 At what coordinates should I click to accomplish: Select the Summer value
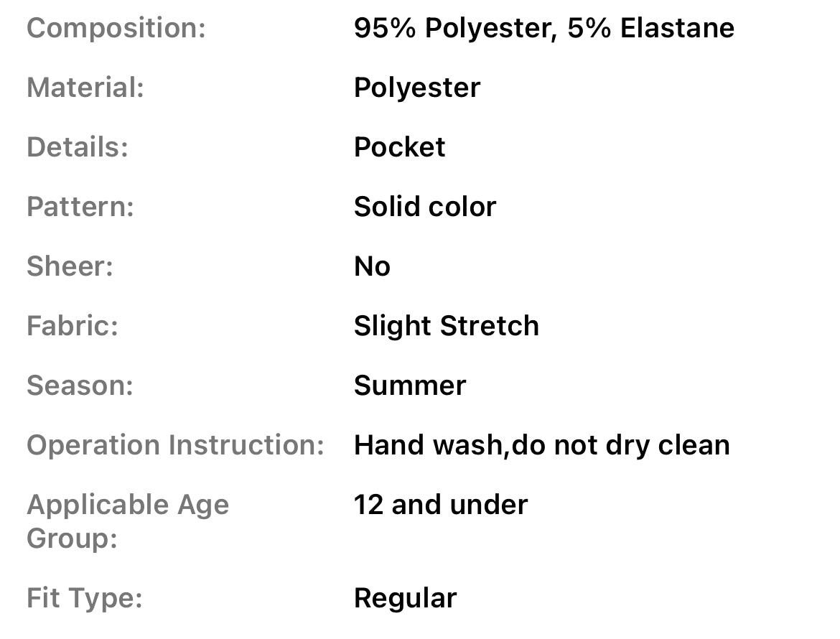[409, 386]
